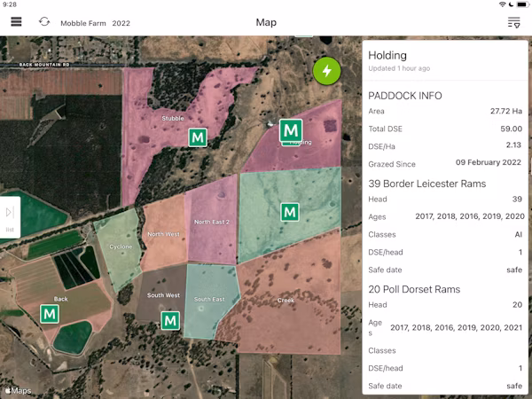Open the map filter icon
Image resolution: width=532 pixels, height=399 pixels.
(x=513, y=23)
